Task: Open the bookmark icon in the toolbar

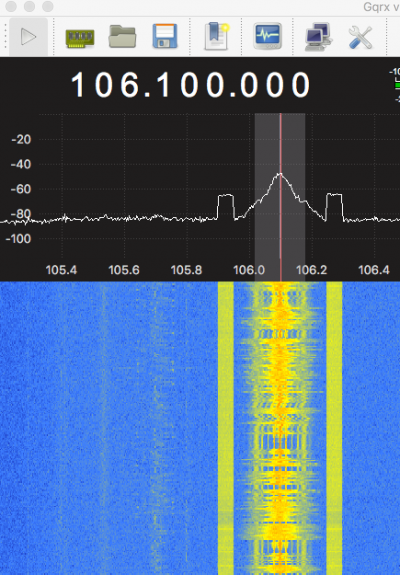Action: (217, 36)
